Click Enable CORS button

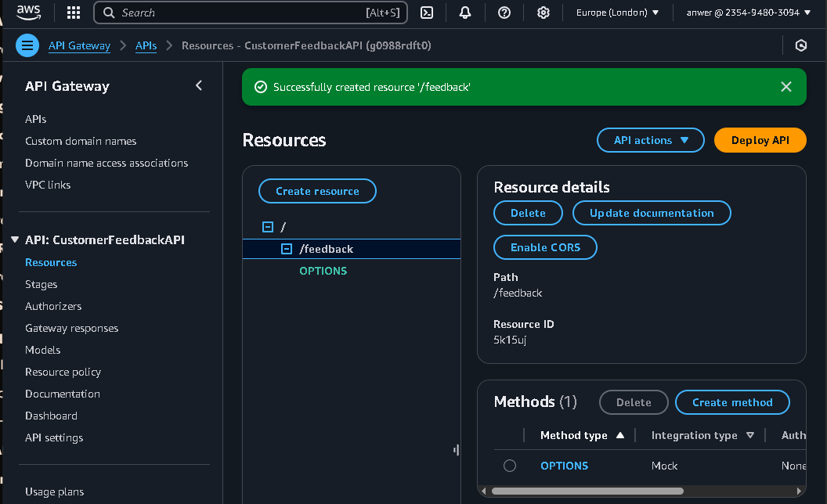click(545, 247)
